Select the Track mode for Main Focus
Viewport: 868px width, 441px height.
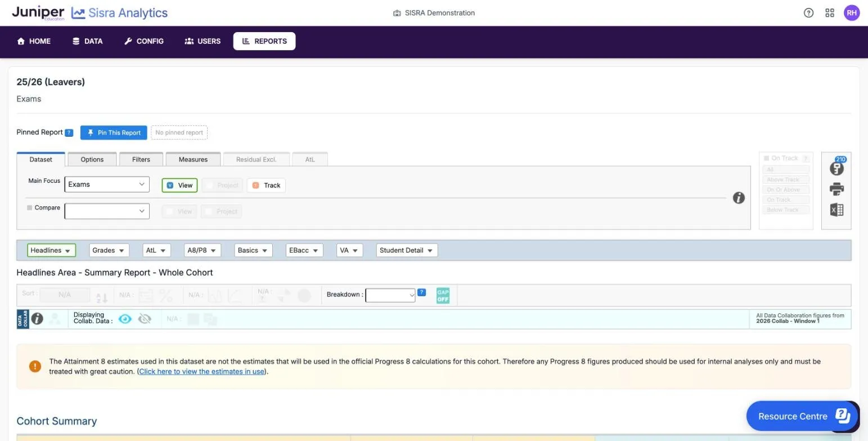266,185
